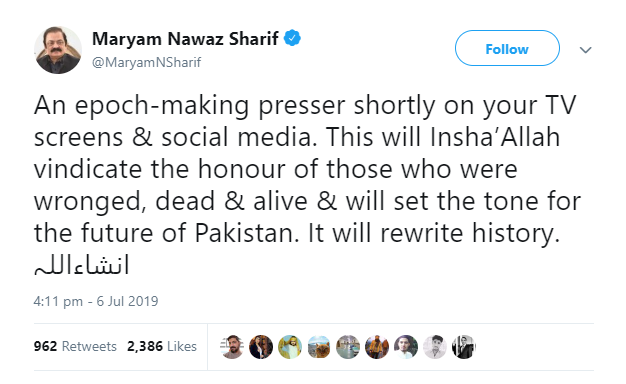Open the liker avatar in an orange jacket

pyautogui.click(x=377, y=346)
